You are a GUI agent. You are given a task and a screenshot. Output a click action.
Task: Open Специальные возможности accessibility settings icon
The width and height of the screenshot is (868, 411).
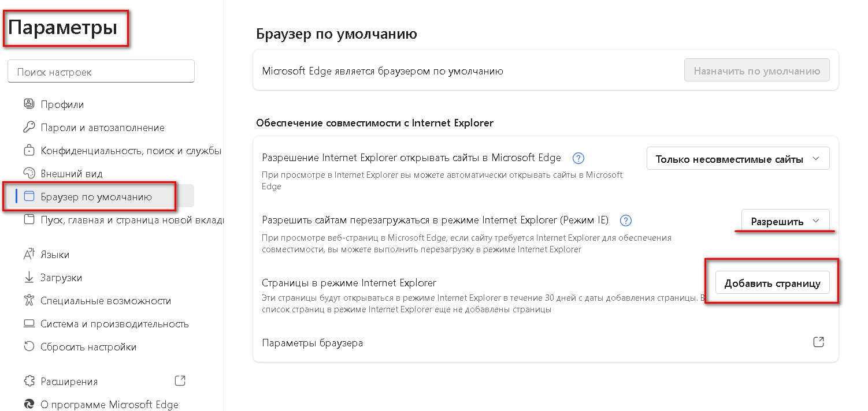click(x=28, y=300)
